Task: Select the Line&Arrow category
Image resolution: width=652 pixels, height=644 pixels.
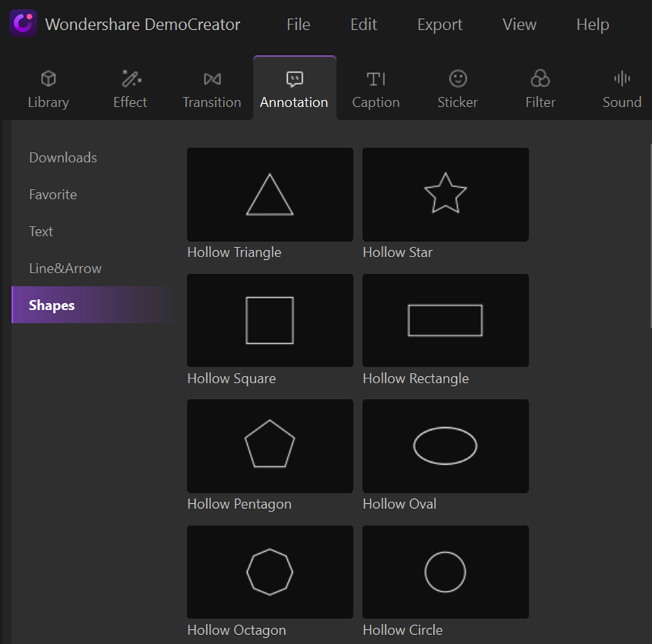Action: [x=65, y=268]
